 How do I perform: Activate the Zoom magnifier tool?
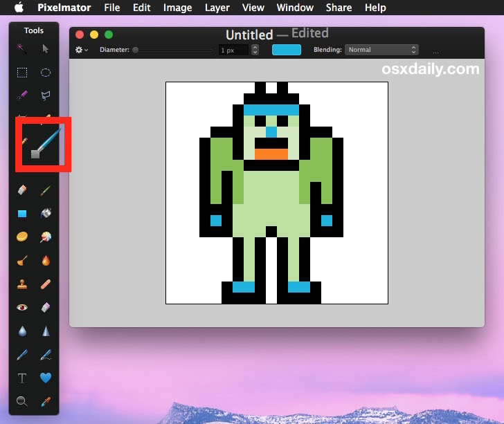[22, 401]
